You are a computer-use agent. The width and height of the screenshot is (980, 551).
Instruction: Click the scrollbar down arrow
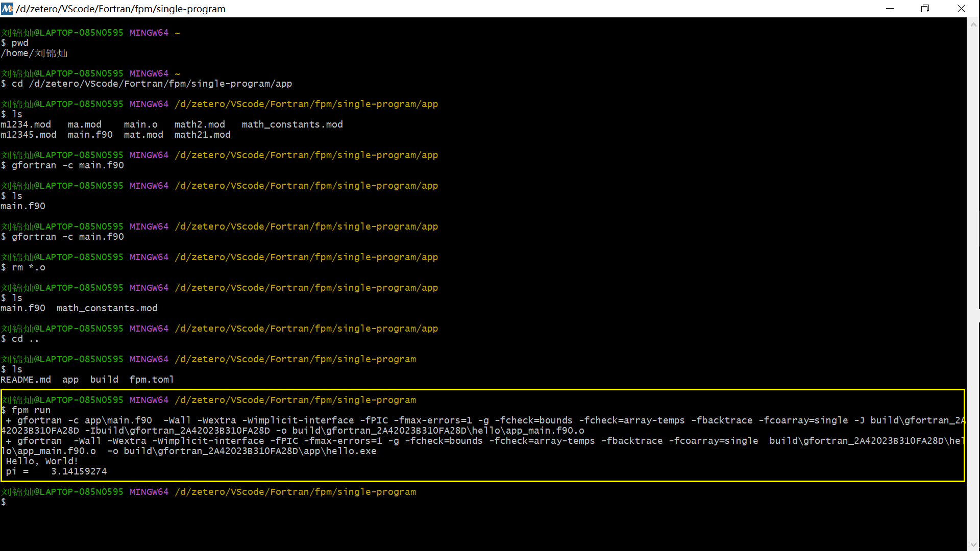973,544
